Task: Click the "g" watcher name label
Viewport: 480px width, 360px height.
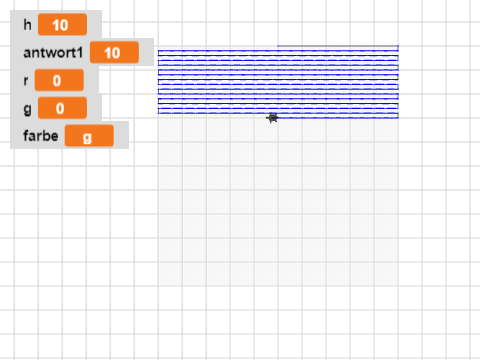Action: tap(27, 109)
